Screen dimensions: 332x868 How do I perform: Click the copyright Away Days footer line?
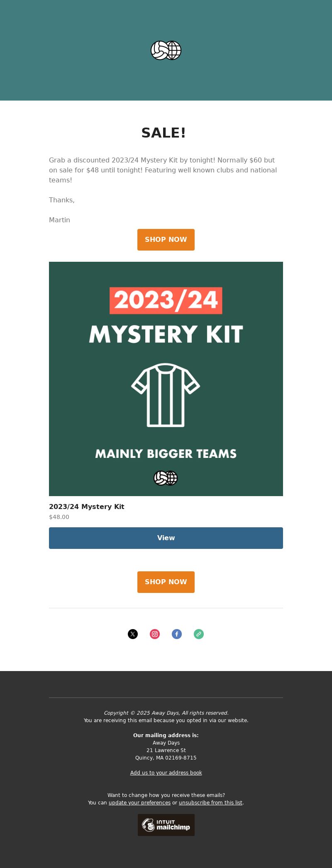click(166, 713)
